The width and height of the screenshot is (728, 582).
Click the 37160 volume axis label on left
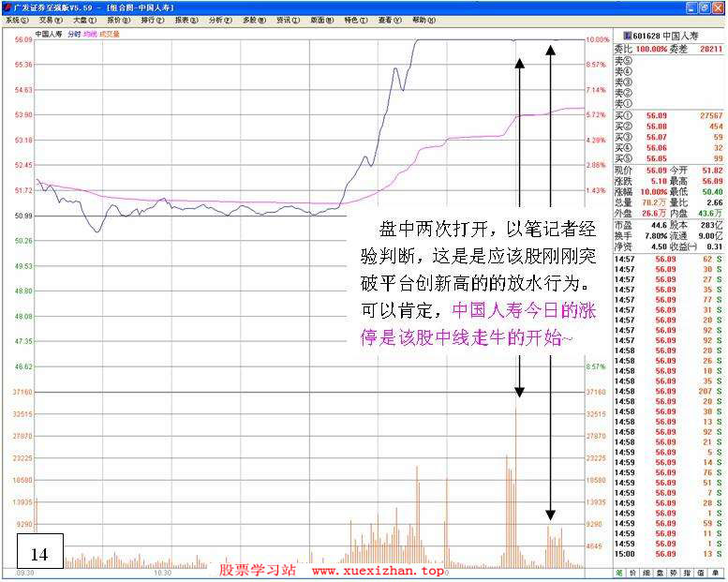[x=22, y=392]
